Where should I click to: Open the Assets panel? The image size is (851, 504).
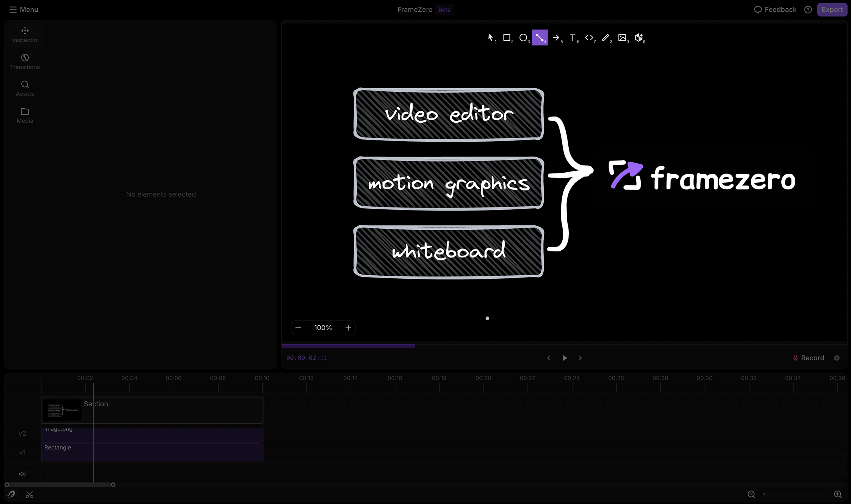click(x=25, y=88)
